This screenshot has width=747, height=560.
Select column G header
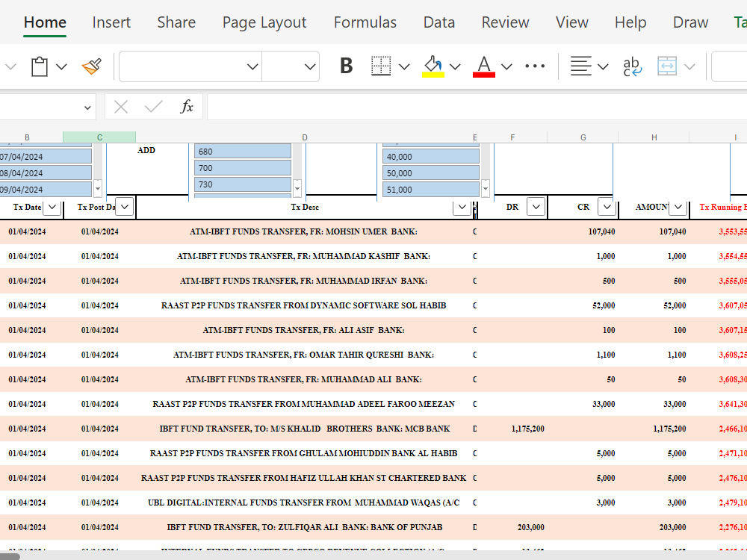[583, 137]
